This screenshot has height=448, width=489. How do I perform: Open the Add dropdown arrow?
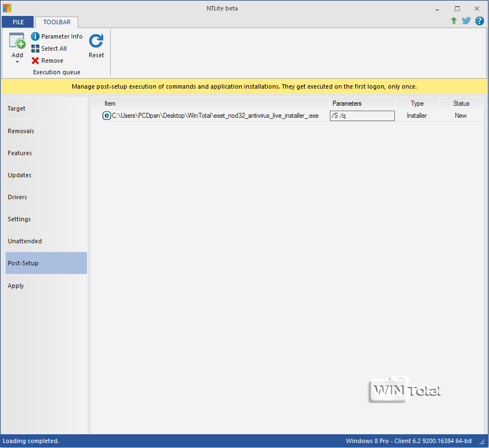tap(17, 62)
